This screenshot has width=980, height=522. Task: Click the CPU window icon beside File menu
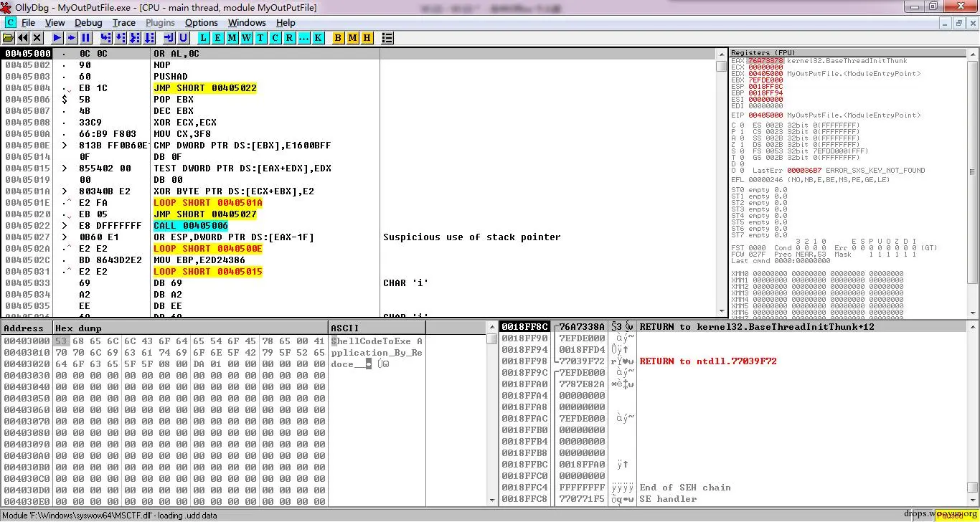[10, 23]
